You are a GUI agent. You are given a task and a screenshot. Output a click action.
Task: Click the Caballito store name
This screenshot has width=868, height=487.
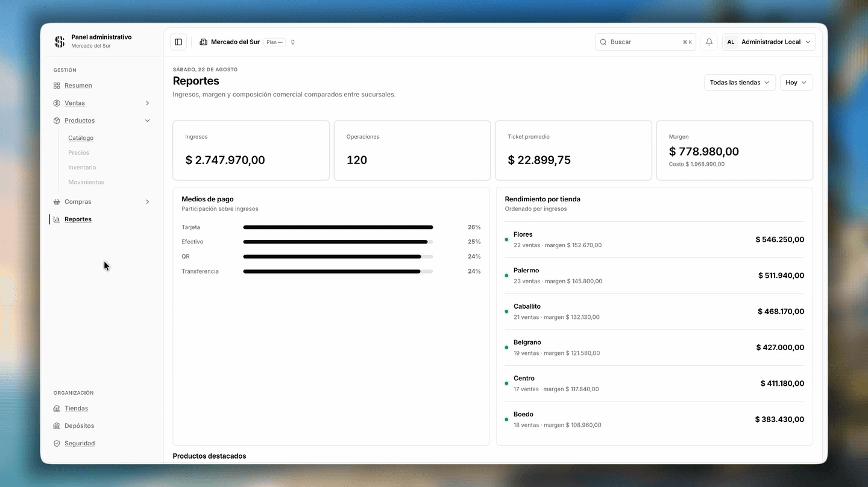(527, 307)
